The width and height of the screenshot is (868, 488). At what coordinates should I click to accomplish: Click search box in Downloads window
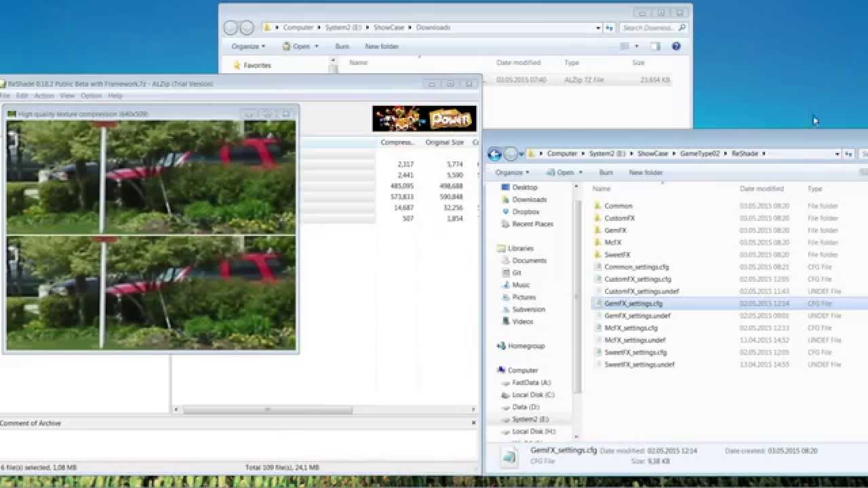[x=654, y=28]
